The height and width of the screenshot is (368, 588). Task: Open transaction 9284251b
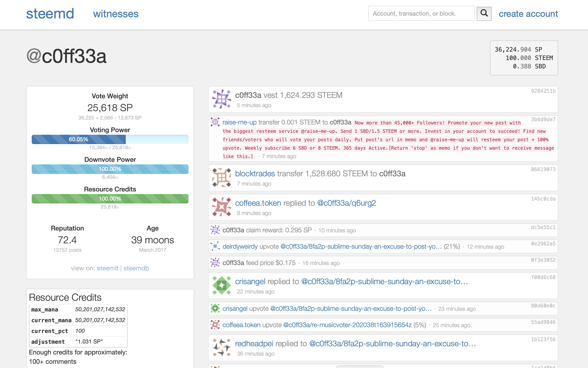(543, 91)
